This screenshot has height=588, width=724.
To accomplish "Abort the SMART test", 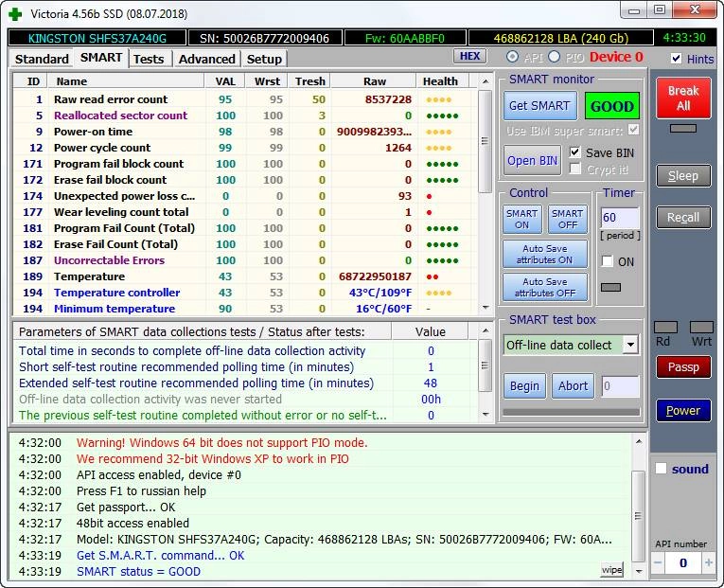I will pyautogui.click(x=573, y=385).
